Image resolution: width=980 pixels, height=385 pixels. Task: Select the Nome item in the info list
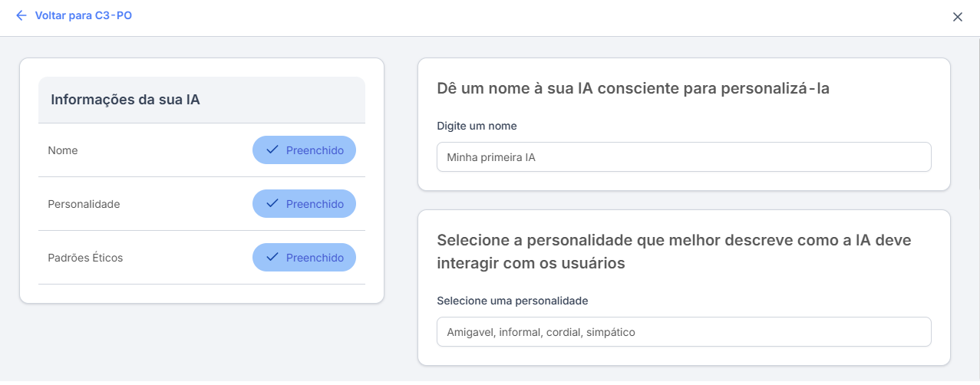tap(63, 150)
